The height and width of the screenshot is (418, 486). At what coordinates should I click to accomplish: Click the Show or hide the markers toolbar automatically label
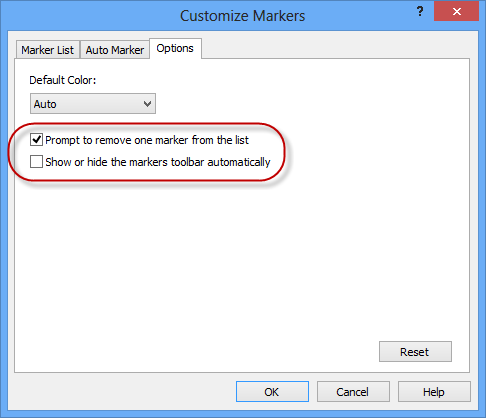pos(158,162)
